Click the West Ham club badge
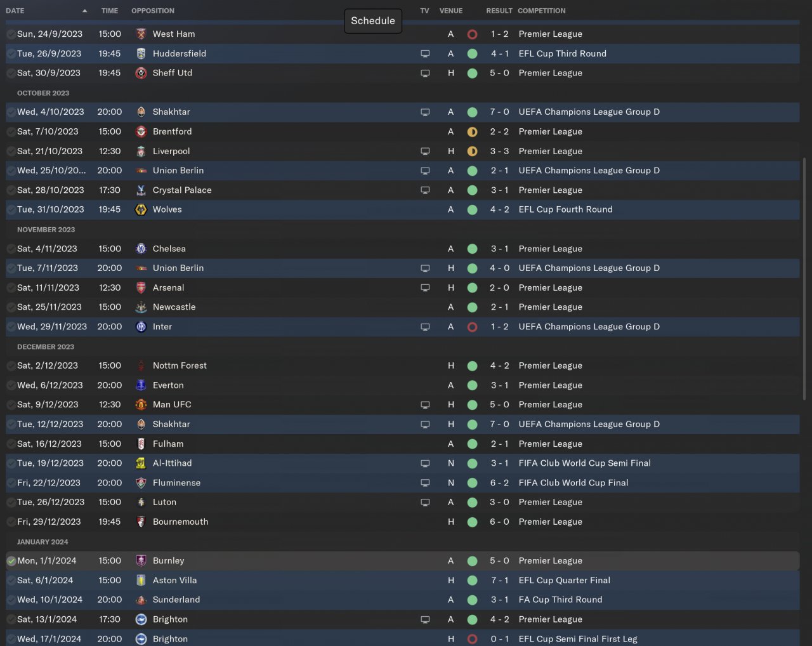This screenshot has width=812, height=646. point(141,34)
